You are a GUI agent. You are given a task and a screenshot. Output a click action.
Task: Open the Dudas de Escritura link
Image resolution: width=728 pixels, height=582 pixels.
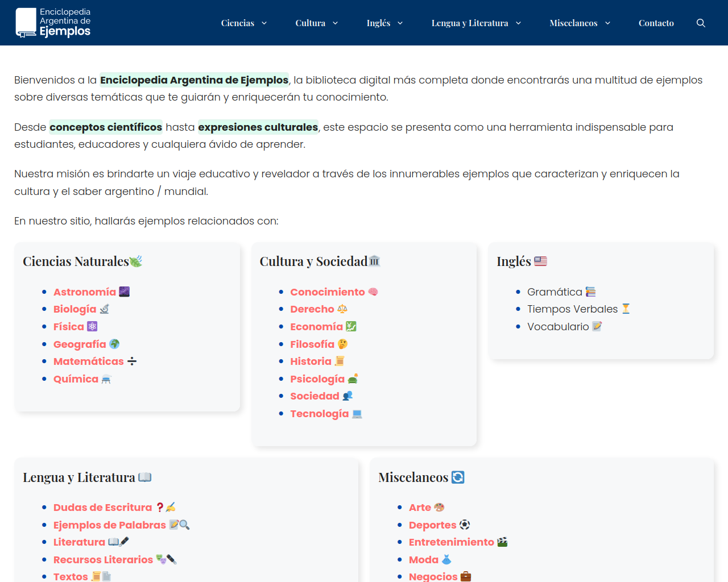coord(103,508)
